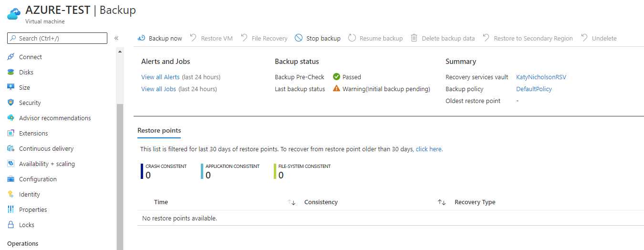The width and height of the screenshot is (644, 250).
Task: Open Security via its shield icon
Action: (x=10, y=103)
